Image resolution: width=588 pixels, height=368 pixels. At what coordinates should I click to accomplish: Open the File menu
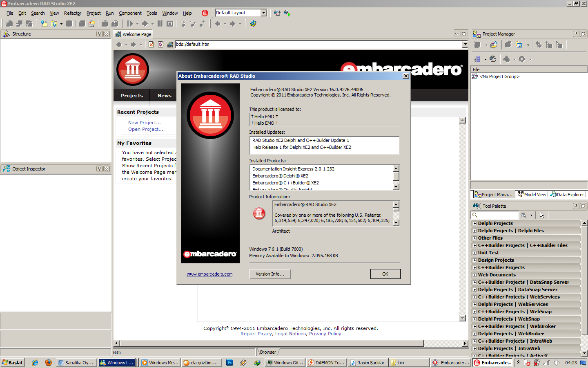(10, 13)
